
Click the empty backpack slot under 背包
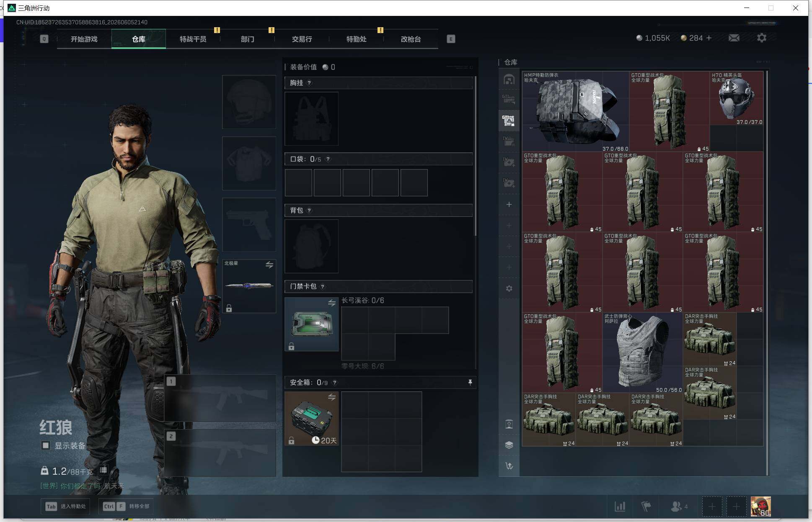pyautogui.click(x=311, y=246)
